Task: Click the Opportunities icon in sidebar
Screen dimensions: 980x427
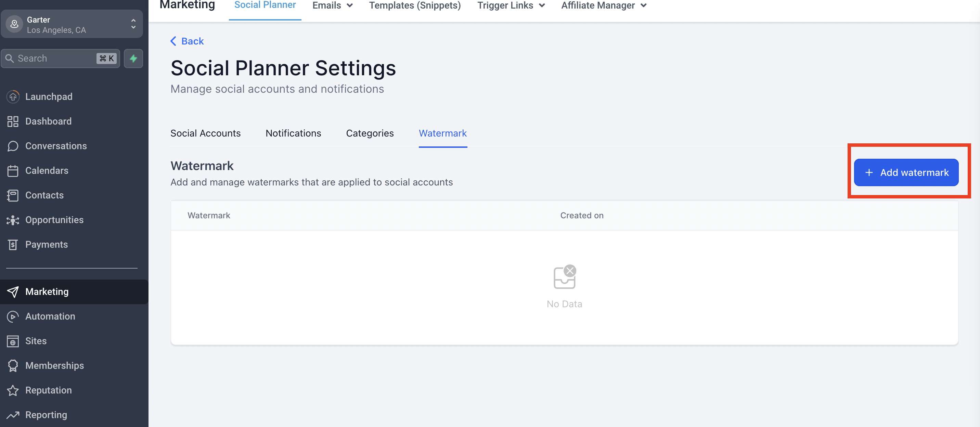Action: [x=13, y=220]
